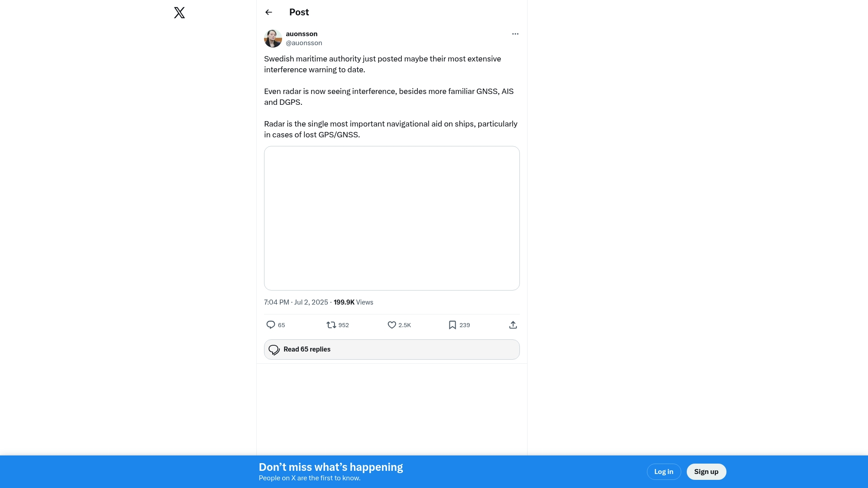Image resolution: width=868 pixels, height=488 pixels.
Task: Click the reply speech bubble icon
Action: (271, 325)
